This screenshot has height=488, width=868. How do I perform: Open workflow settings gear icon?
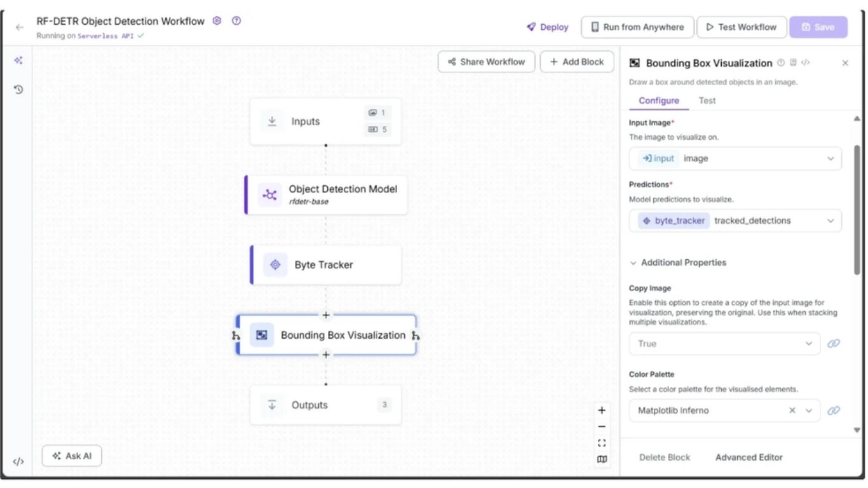coord(217,21)
